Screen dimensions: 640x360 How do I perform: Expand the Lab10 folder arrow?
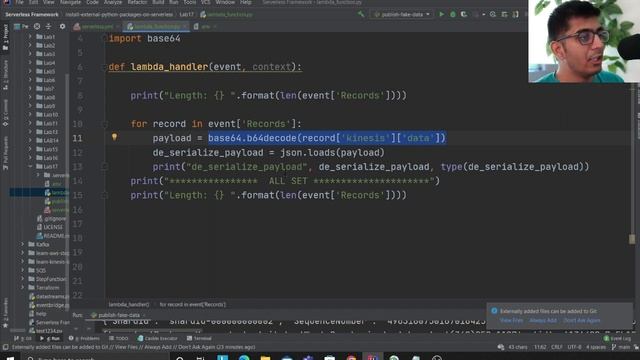point(30,115)
